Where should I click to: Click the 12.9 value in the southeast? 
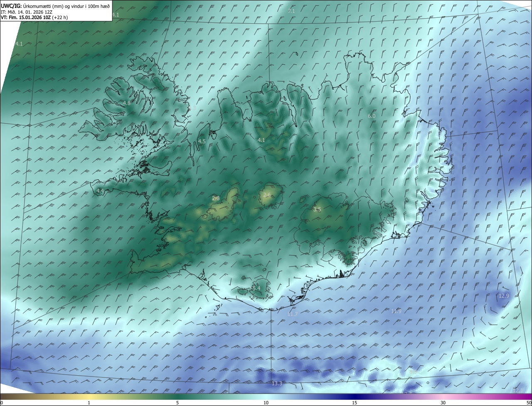tap(504, 296)
